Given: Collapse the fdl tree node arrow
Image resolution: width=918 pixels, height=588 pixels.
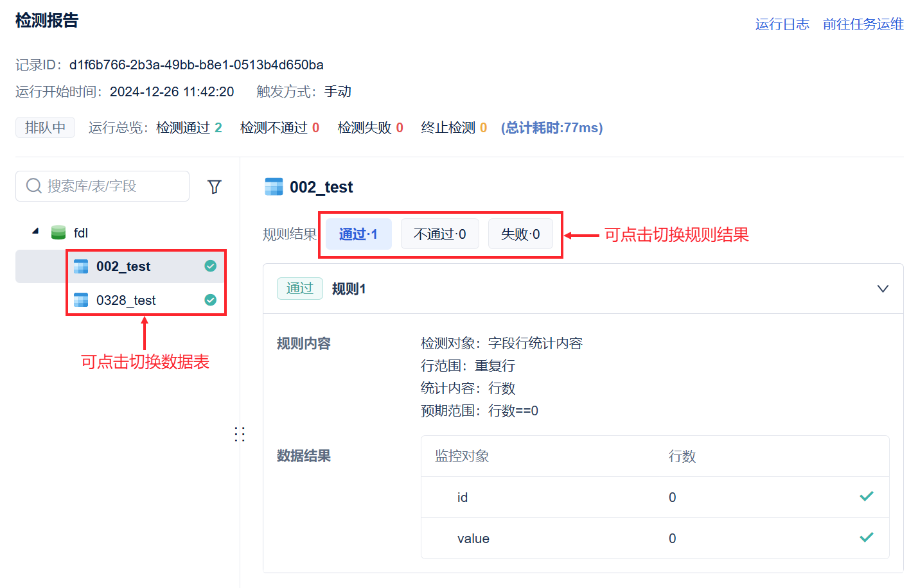Looking at the screenshot, I should coord(36,231).
